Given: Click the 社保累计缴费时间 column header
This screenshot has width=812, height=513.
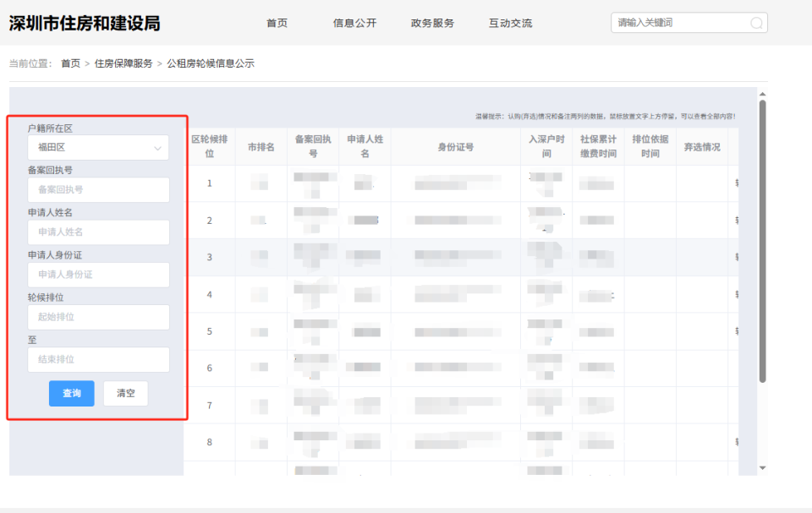Looking at the screenshot, I should pyautogui.click(x=598, y=147).
